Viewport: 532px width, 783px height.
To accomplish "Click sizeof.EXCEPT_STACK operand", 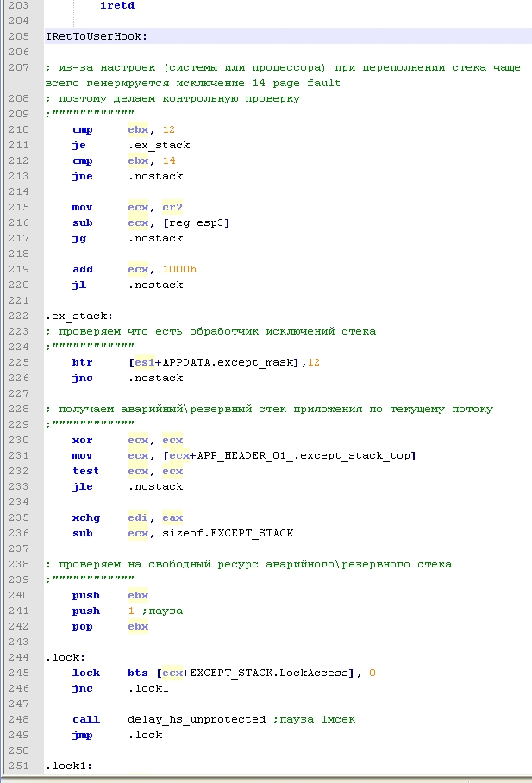I will (x=228, y=533).
